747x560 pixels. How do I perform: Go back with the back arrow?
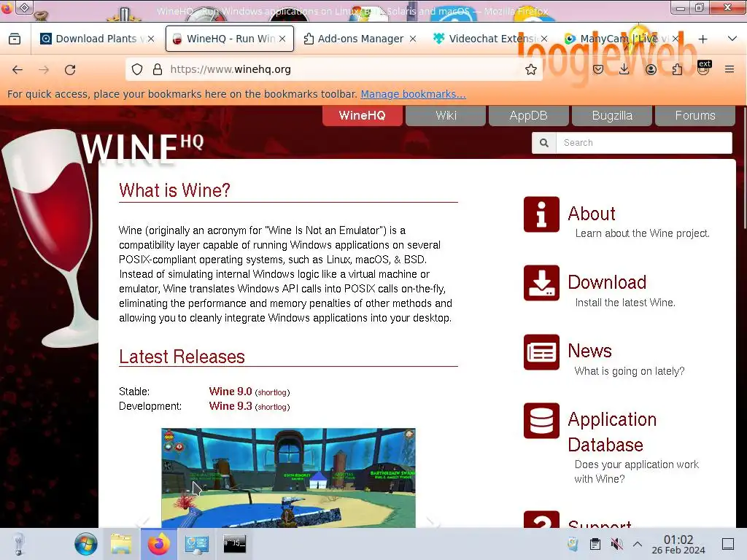coord(18,69)
